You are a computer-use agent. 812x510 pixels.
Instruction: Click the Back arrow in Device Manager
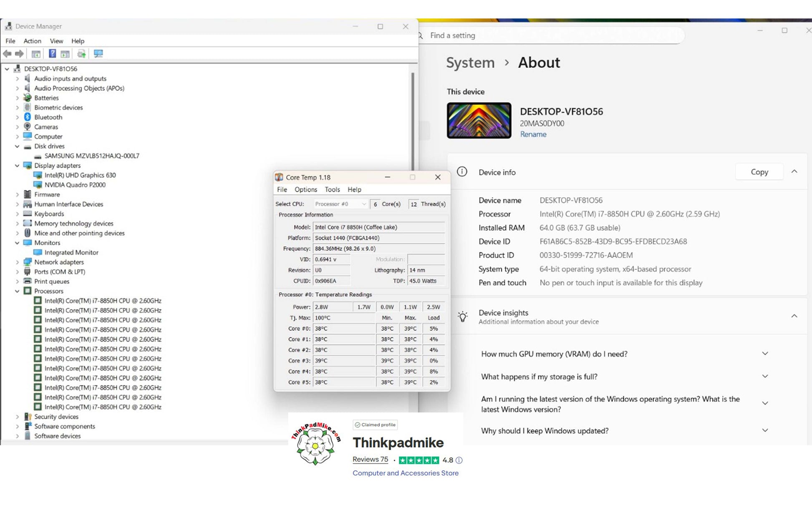point(7,54)
